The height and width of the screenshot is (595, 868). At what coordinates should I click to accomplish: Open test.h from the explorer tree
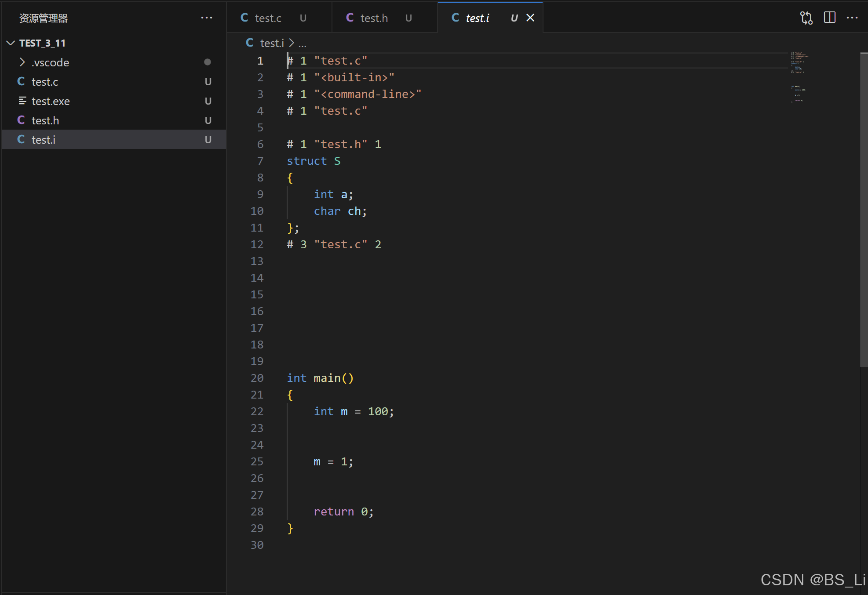pos(45,120)
